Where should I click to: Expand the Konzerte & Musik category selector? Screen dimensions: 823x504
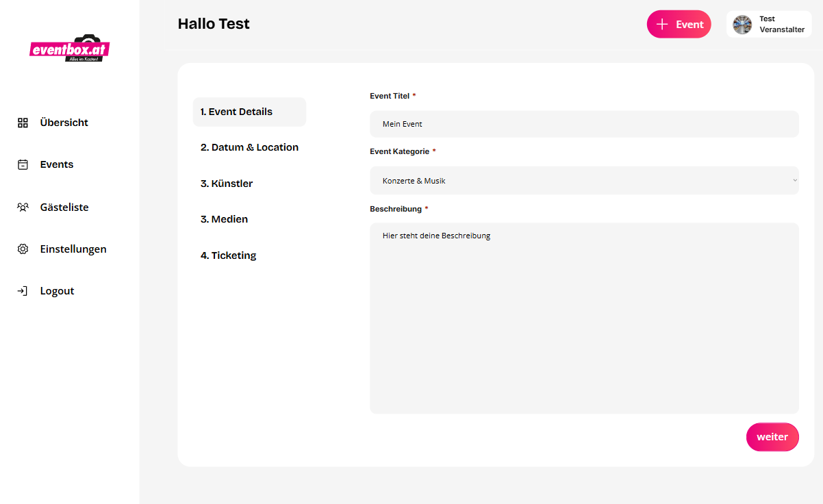(583, 180)
